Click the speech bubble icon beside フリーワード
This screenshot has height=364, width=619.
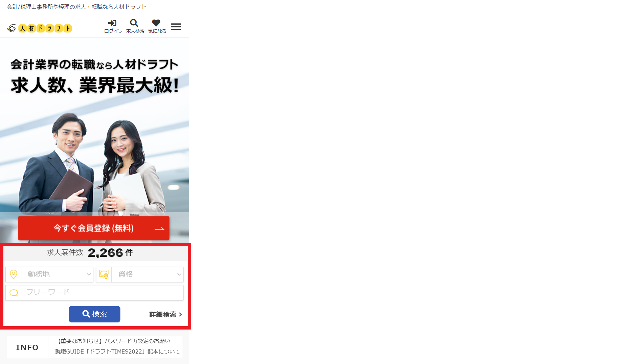click(14, 293)
